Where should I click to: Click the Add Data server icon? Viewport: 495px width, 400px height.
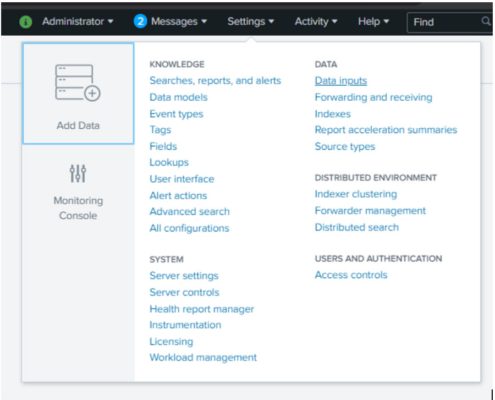click(78, 82)
